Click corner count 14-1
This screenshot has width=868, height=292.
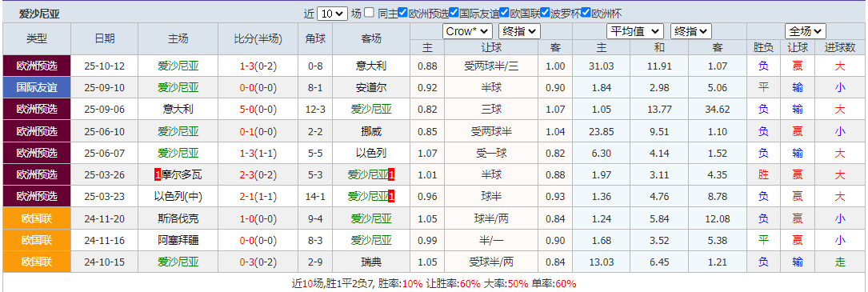click(x=315, y=197)
